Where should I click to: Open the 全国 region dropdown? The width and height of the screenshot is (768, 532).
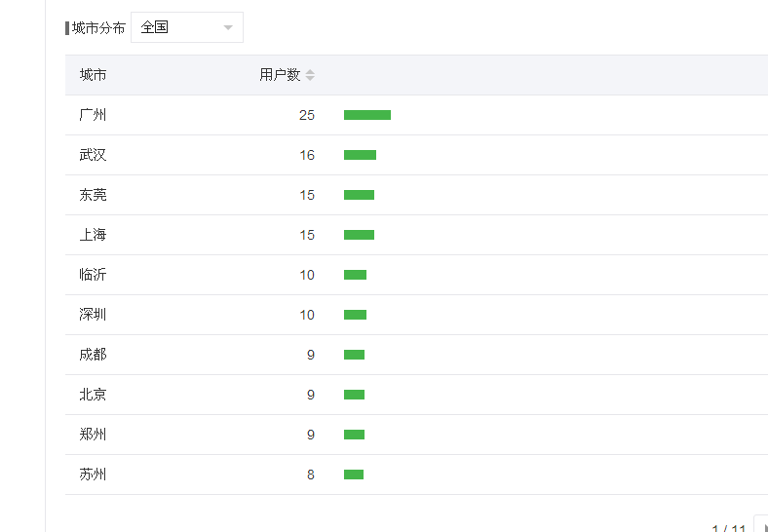coord(186,27)
